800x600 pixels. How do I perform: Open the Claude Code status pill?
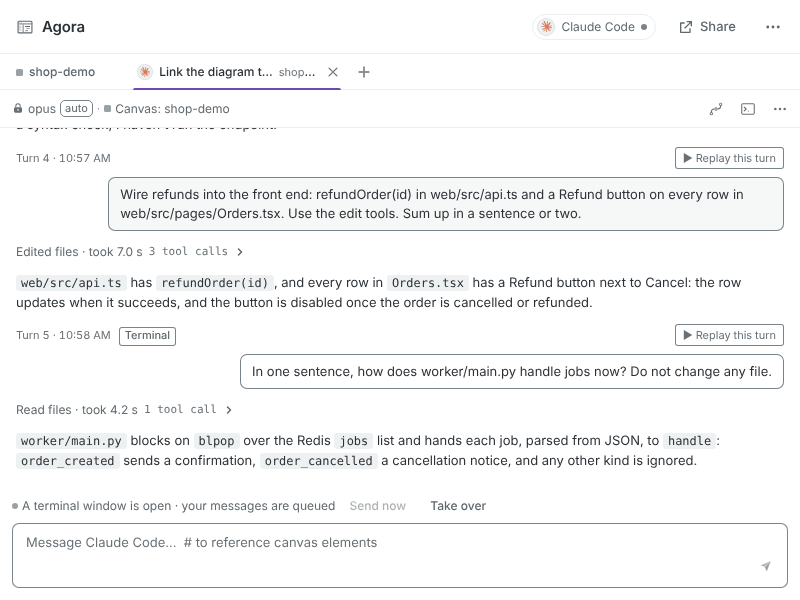tap(594, 27)
